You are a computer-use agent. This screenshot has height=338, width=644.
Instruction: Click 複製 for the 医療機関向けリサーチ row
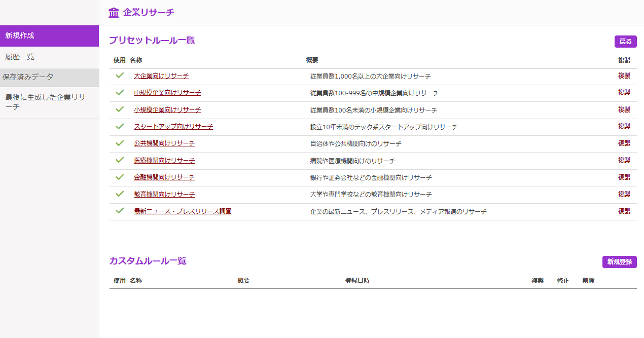624,160
